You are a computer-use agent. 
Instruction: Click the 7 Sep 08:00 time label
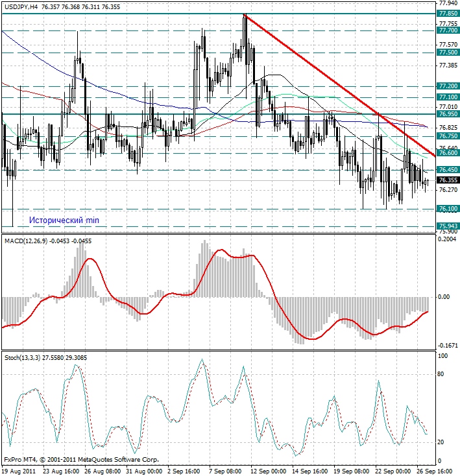[225, 471]
